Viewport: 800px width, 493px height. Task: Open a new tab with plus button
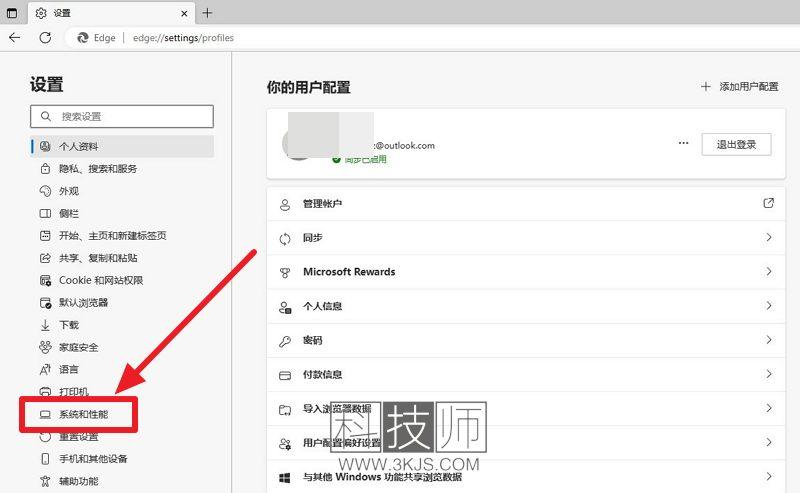click(207, 13)
